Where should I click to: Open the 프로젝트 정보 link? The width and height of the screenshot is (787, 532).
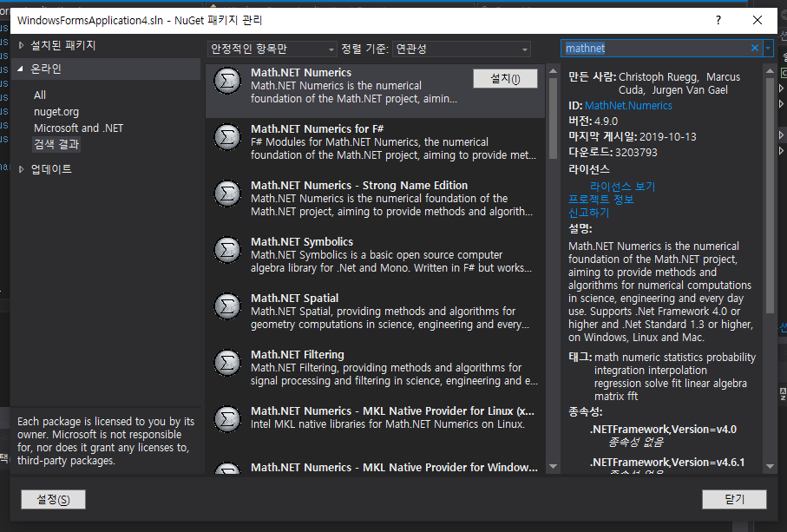pos(600,200)
